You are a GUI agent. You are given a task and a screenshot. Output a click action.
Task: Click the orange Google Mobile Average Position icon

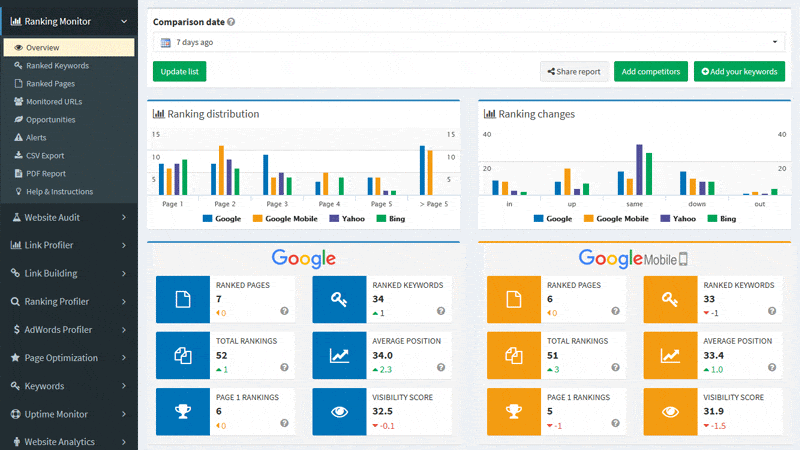pyautogui.click(x=670, y=356)
